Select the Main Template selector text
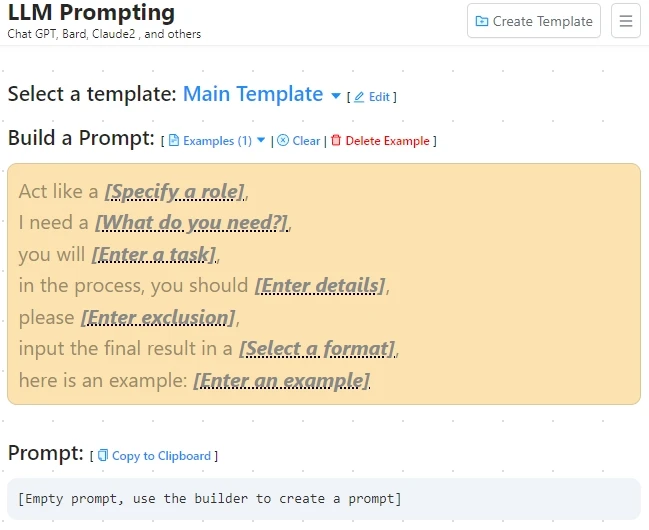 [x=253, y=94]
